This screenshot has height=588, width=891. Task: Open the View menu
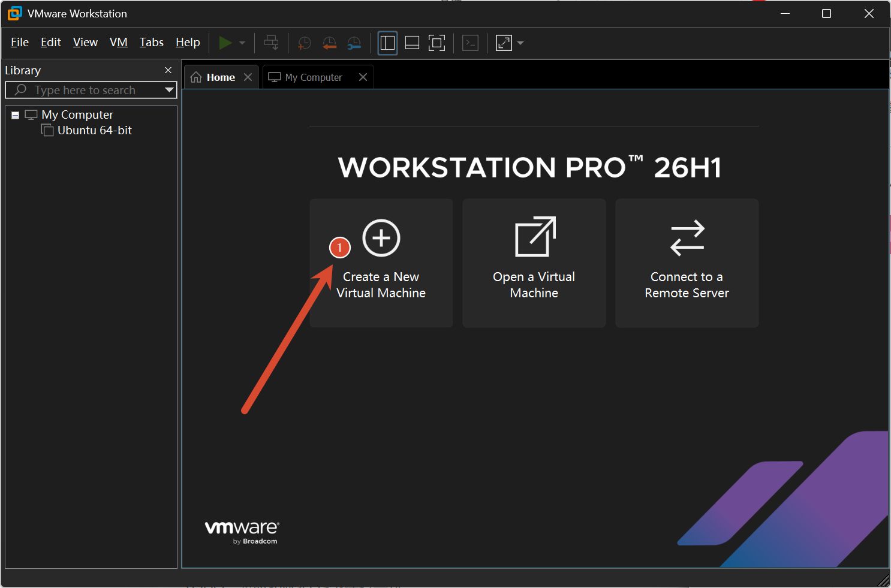click(x=85, y=43)
